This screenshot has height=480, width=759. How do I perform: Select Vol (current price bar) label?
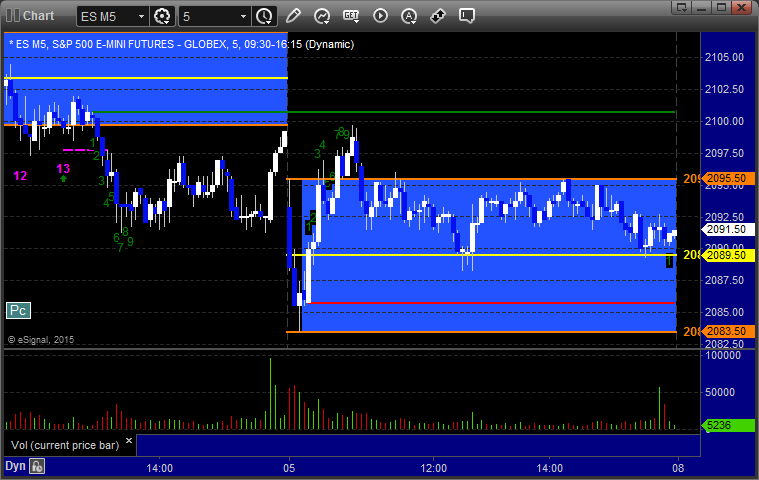tap(65, 445)
